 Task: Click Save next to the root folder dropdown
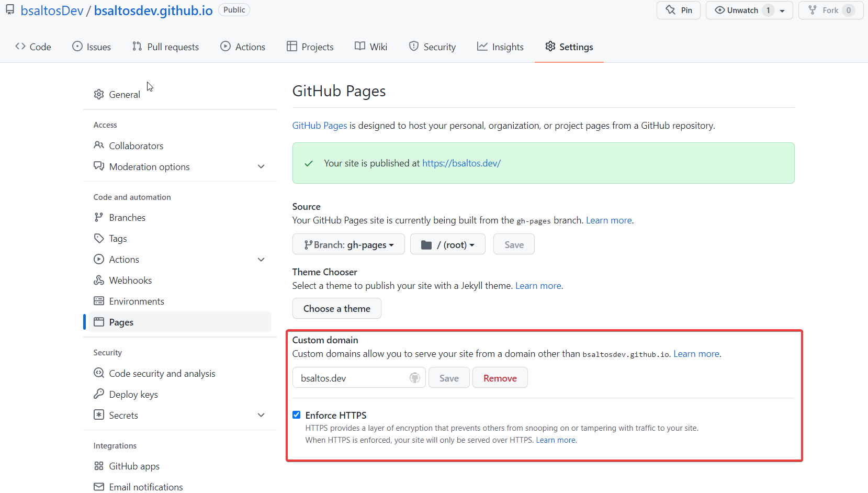coord(514,244)
